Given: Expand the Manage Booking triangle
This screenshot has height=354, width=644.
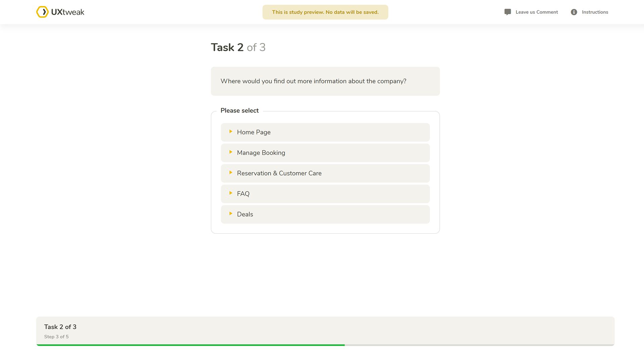Looking at the screenshot, I should pos(231,152).
